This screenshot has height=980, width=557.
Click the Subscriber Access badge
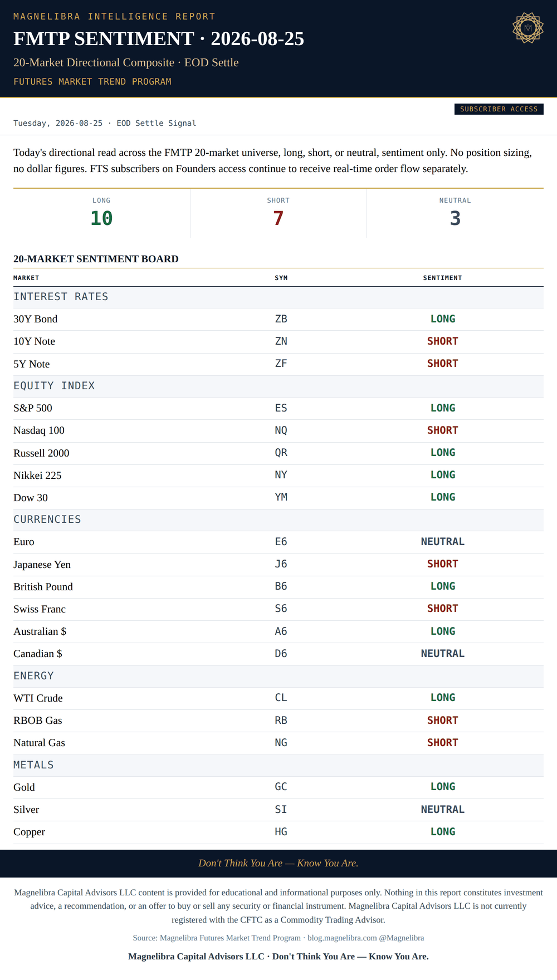[x=499, y=109]
